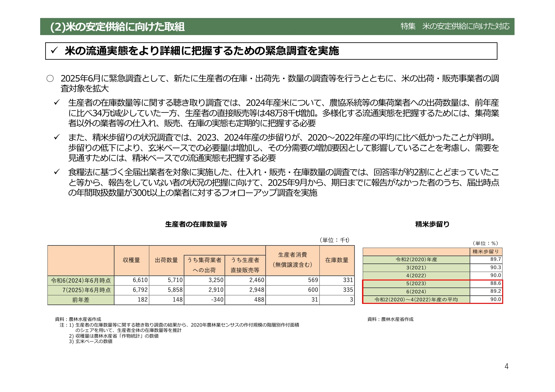The image size is (555, 392).
Task: Click the '90.0' value in the 平均 row
Action: [x=496, y=299]
